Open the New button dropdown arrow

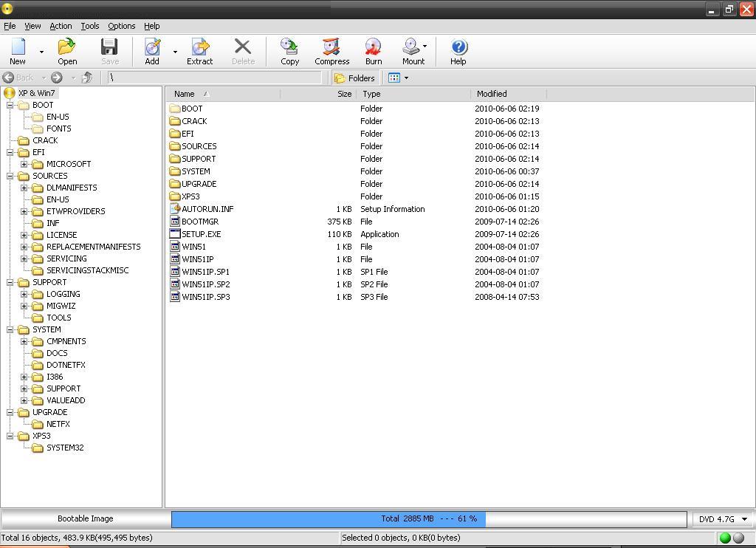coord(41,52)
